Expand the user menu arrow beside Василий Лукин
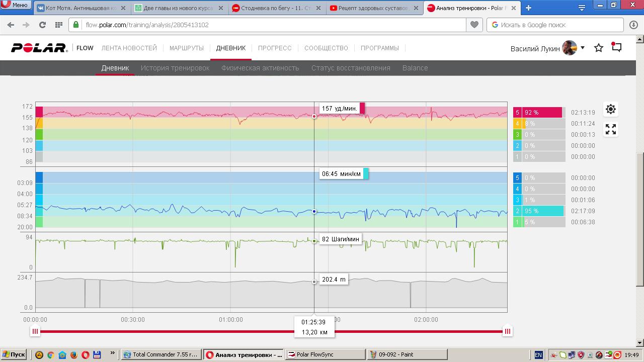The width and height of the screenshot is (644, 362). [583, 48]
